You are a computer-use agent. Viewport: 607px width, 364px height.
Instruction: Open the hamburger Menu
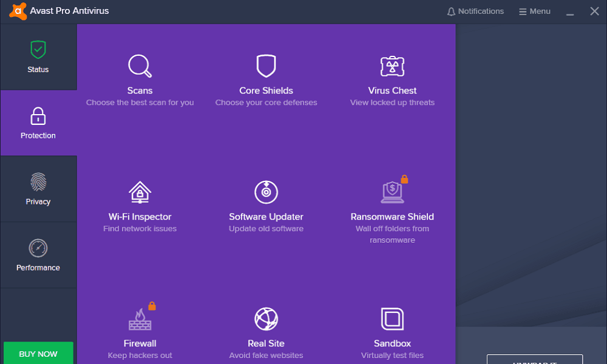(x=535, y=12)
